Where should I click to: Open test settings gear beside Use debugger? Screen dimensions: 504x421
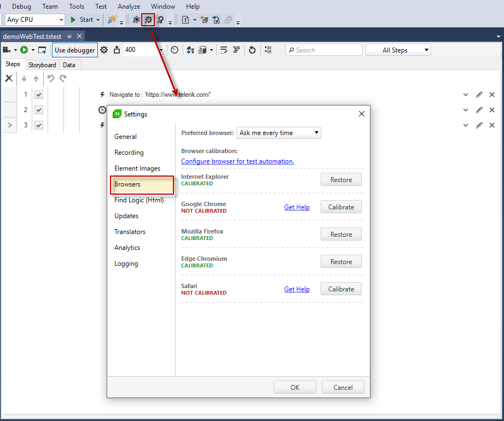(104, 50)
